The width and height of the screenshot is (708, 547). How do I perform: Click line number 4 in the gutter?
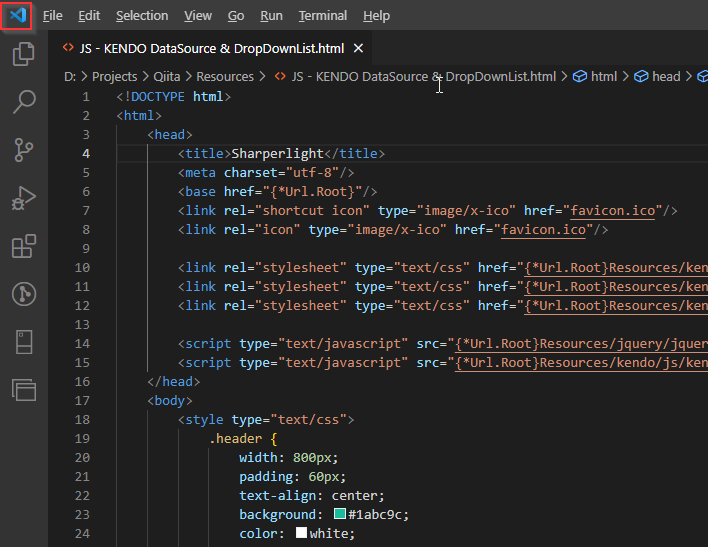coord(86,154)
